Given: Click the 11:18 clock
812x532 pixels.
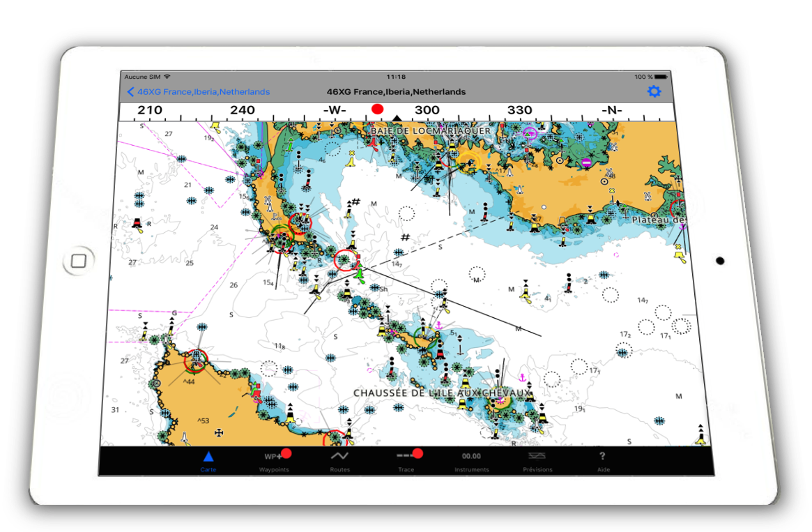Looking at the screenshot, I should 396,77.
